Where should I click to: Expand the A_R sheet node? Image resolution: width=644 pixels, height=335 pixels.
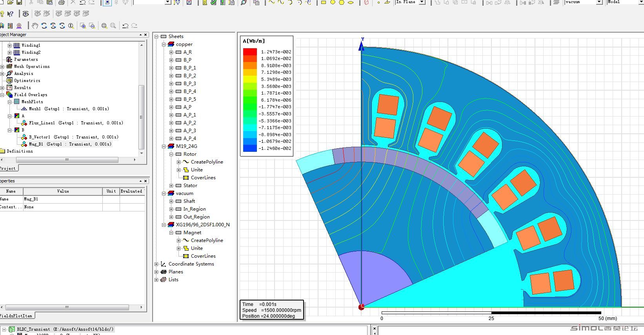pyautogui.click(x=171, y=52)
